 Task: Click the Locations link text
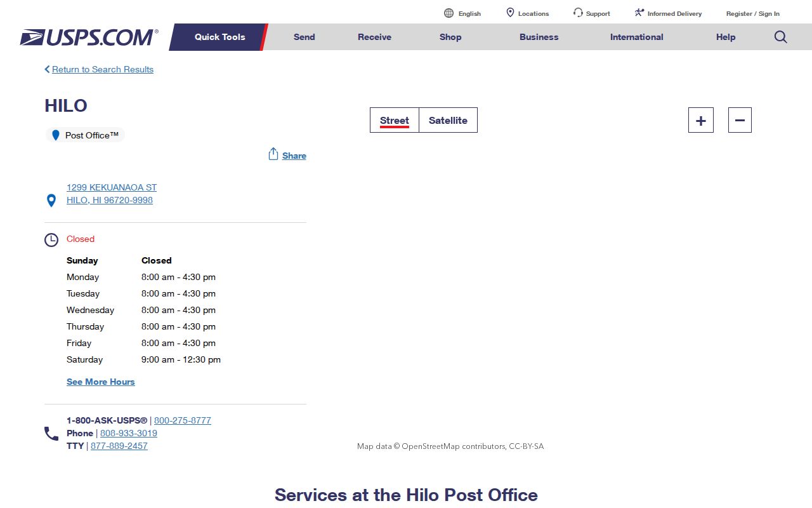[534, 13]
